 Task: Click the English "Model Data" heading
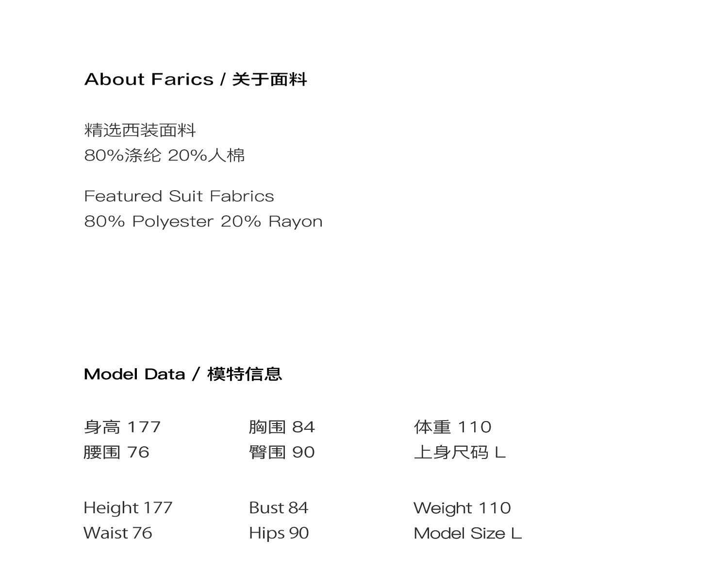pos(134,374)
